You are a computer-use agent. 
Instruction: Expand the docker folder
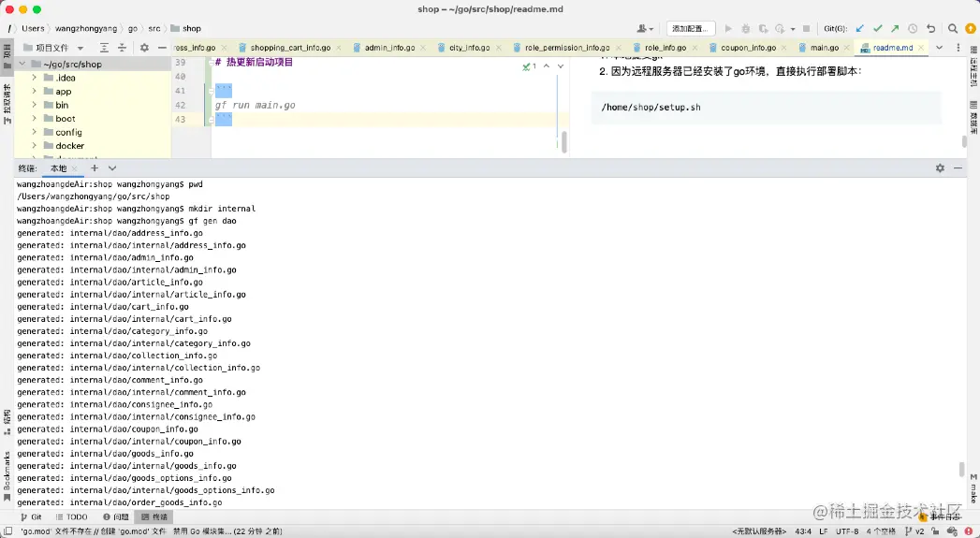pyautogui.click(x=35, y=146)
